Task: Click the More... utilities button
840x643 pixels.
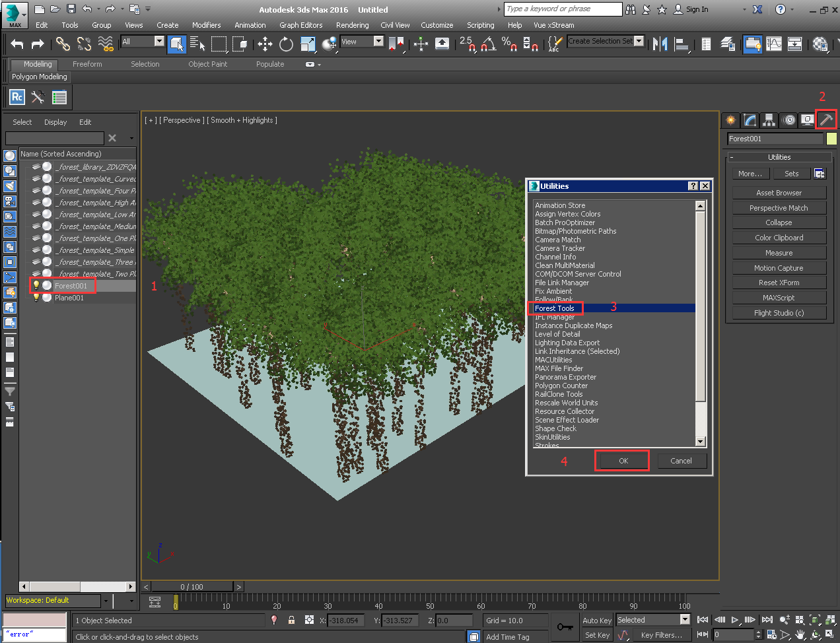Action: pyautogui.click(x=750, y=174)
